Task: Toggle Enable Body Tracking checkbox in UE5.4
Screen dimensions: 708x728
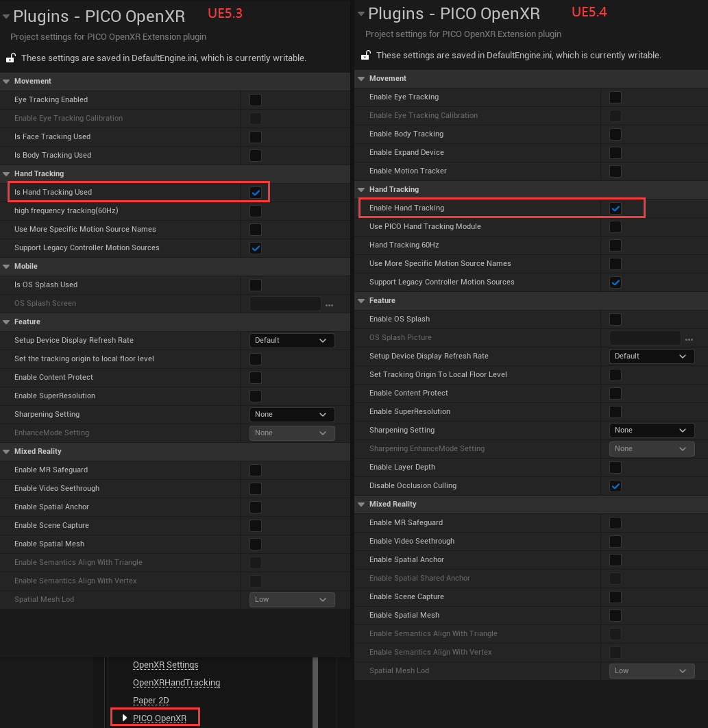Action: pos(615,134)
